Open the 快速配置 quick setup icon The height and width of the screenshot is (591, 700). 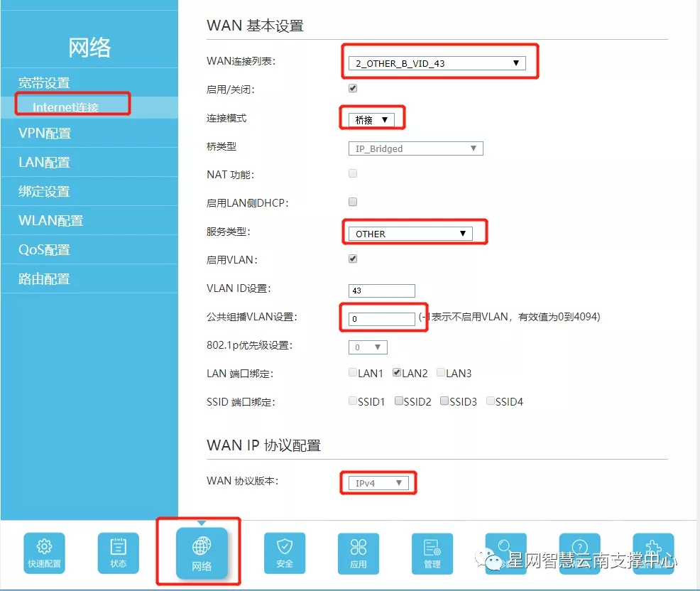tap(44, 553)
